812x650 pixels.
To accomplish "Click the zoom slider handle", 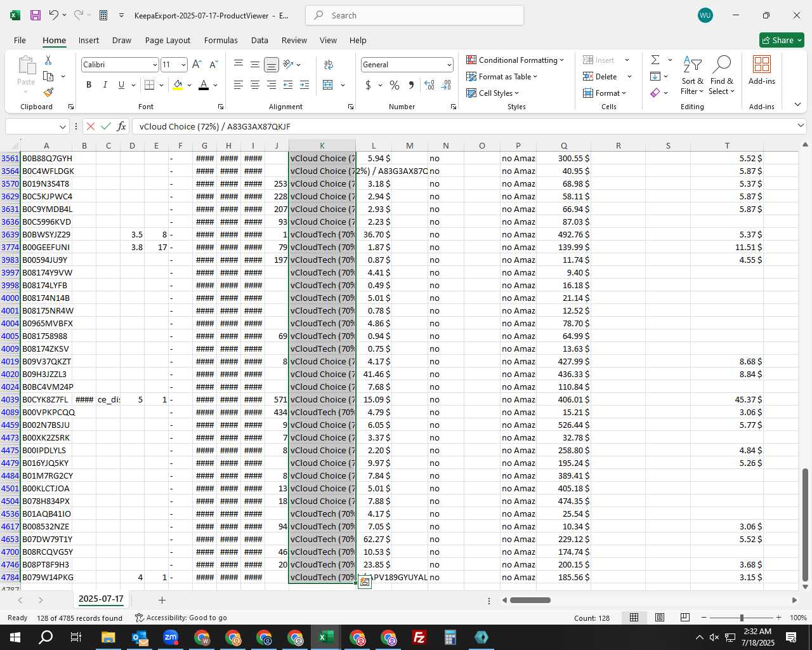I will coord(741,618).
